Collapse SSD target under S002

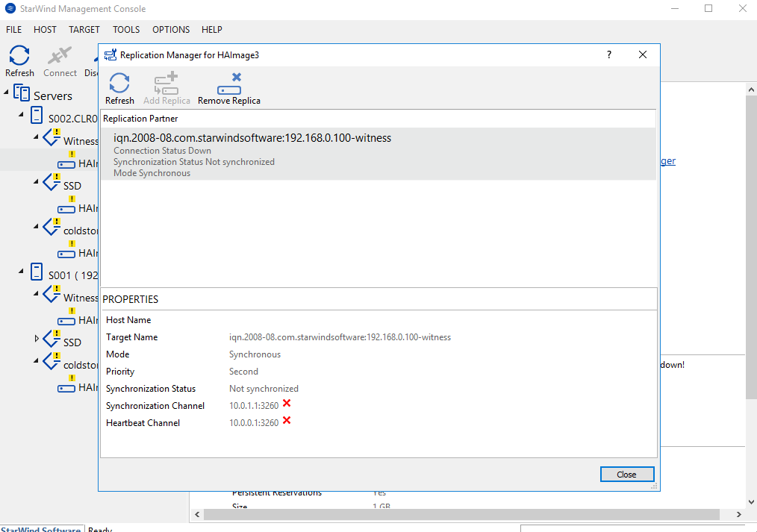pyautogui.click(x=36, y=182)
